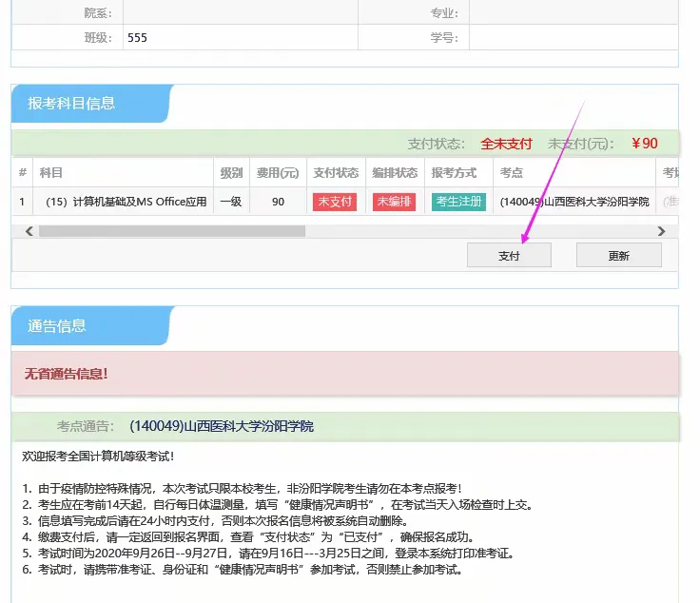Click the red 未编排 status badge
Image resolution: width=700 pixels, height=603 pixels.
(394, 202)
